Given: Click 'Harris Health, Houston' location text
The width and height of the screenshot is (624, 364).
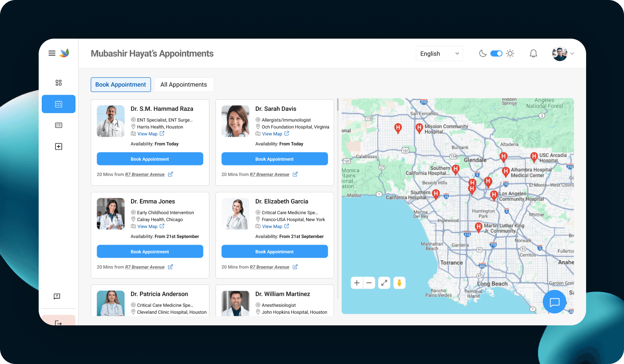Looking at the screenshot, I should [x=160, y=127].
